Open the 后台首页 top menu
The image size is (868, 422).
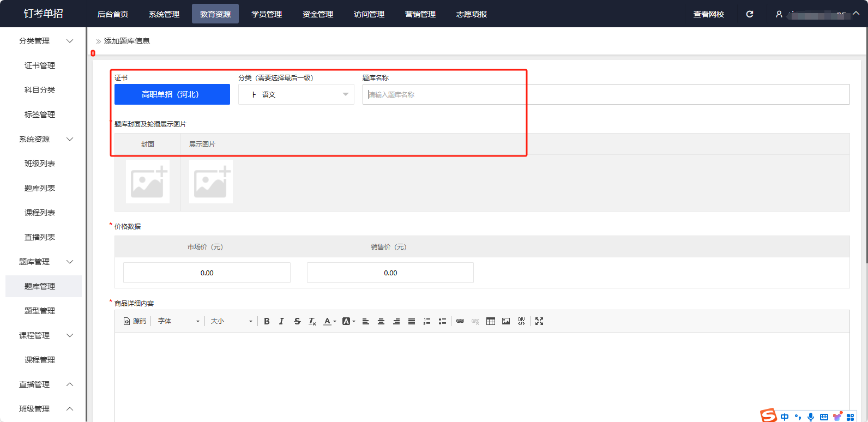pos(113,14)
